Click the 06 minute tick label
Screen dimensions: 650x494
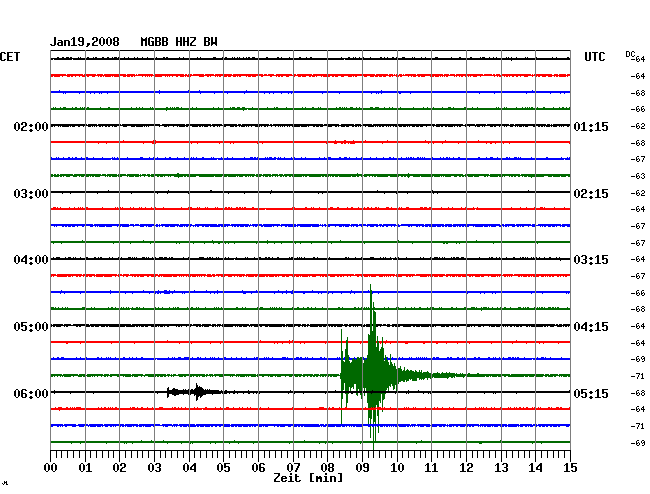[258, 467]
